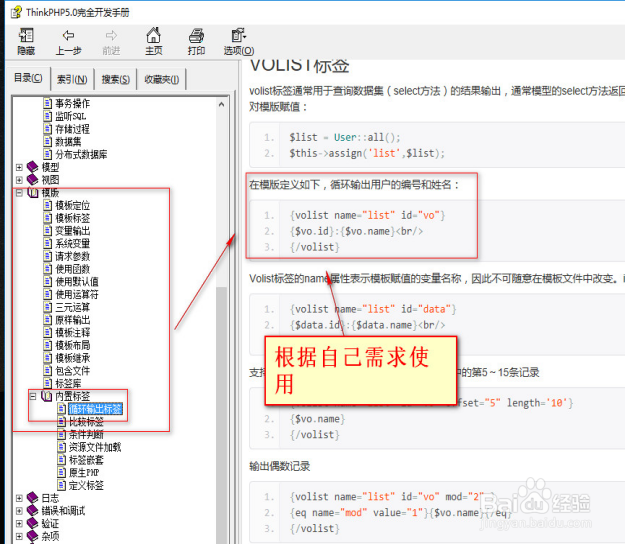Switch to the 目录(C) contents tab

tap(28, 78)
